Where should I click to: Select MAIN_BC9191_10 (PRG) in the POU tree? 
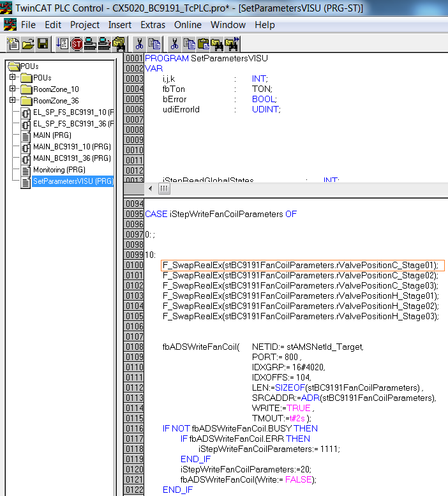click(x=63, y=147)
